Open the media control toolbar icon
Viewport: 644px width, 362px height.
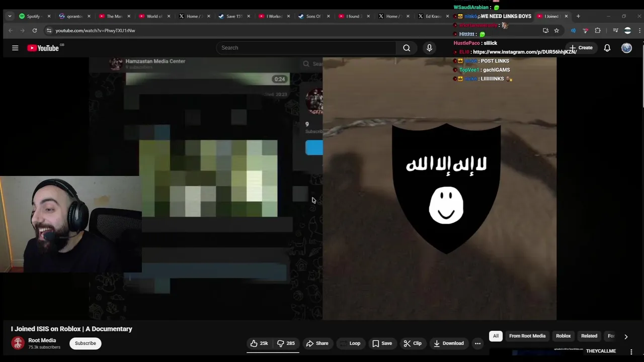tap(615, 31)
